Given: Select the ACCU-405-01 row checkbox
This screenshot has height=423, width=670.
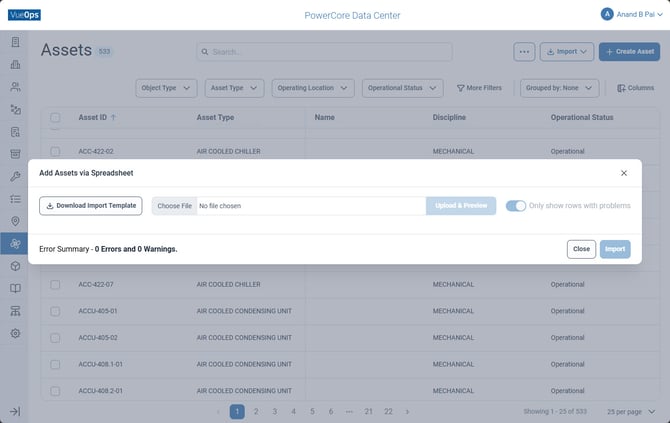Looking at the screenshot, I should (55, 311).
